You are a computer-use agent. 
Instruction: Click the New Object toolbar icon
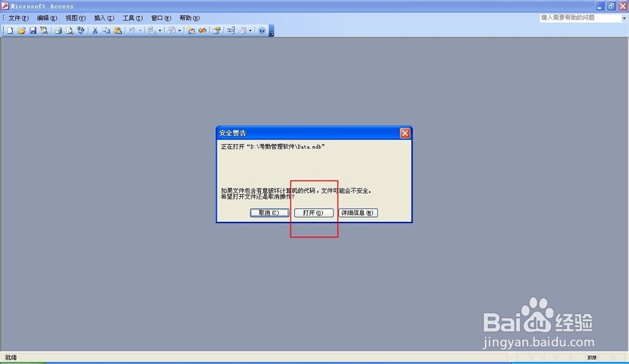[x=242, y=30]
